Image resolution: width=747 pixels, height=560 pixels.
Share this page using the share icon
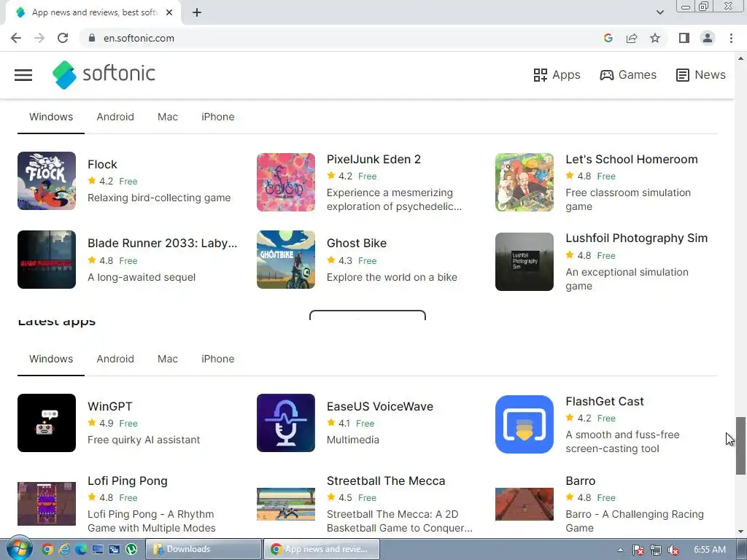(x=632, y=38)
